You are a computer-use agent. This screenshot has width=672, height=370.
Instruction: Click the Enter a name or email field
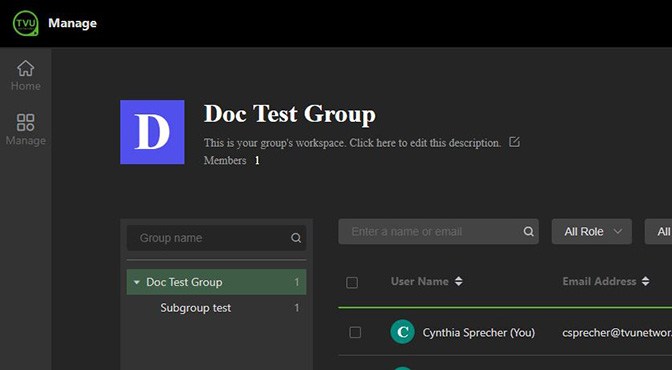(438, 232)
